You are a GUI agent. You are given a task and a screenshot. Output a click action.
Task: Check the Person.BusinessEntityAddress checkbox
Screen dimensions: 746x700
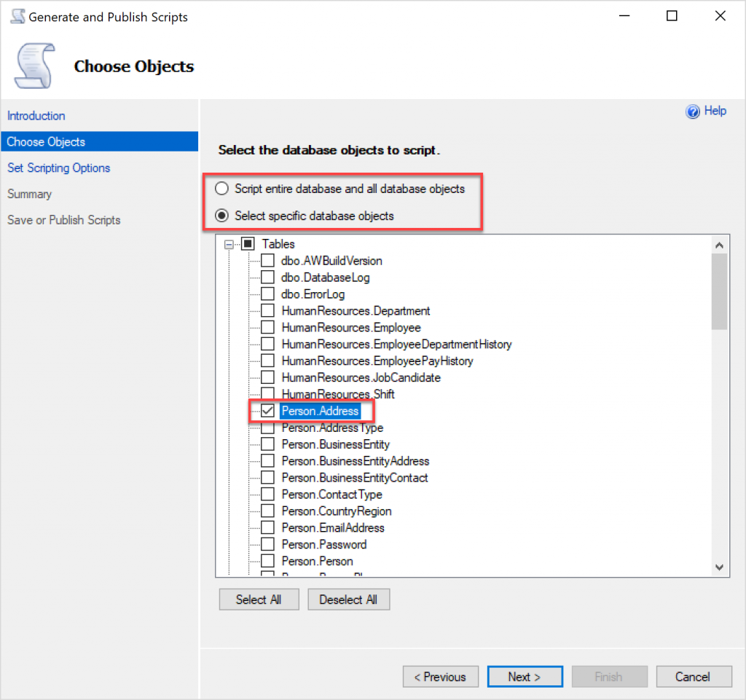[268, 461]
